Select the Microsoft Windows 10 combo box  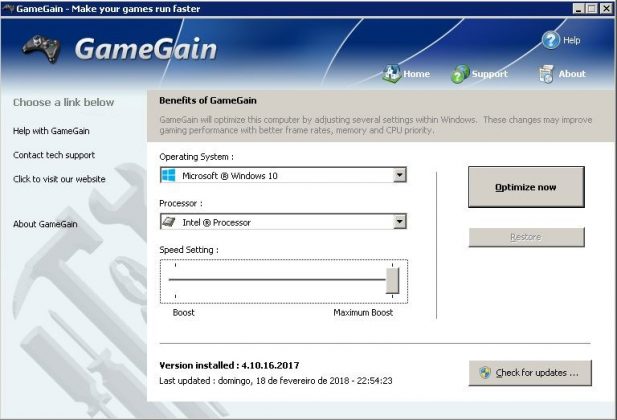(x=283, y=175)
